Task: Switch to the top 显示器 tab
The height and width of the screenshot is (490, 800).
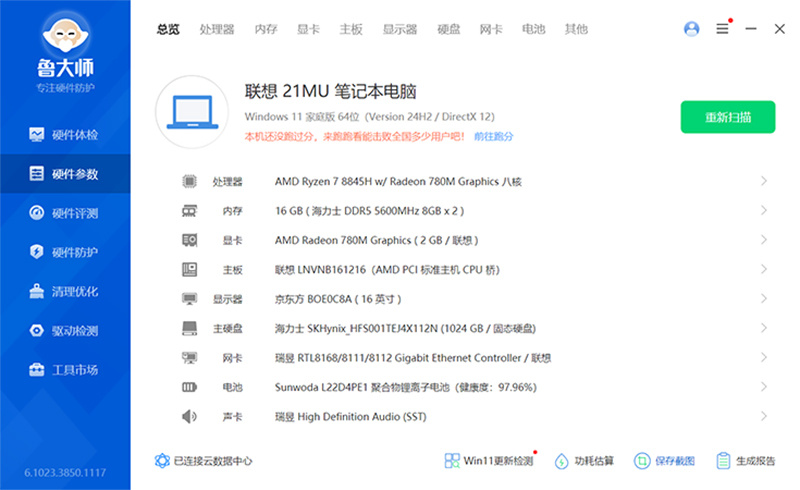Action: tap(400, 29)
